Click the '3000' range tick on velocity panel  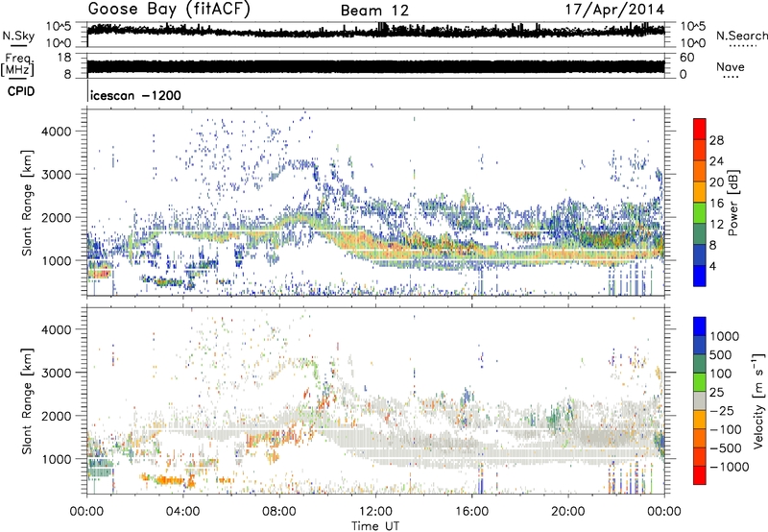pos(56,373)
